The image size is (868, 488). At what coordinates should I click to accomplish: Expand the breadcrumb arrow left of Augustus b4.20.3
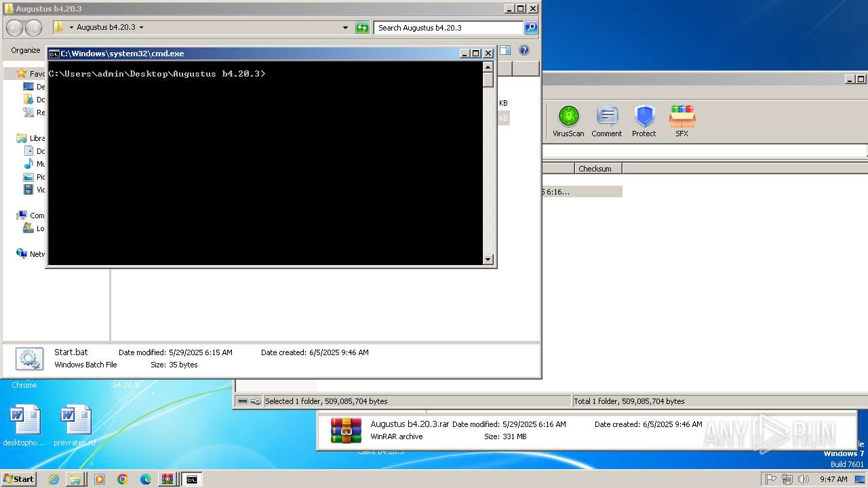tap(71, 28)
